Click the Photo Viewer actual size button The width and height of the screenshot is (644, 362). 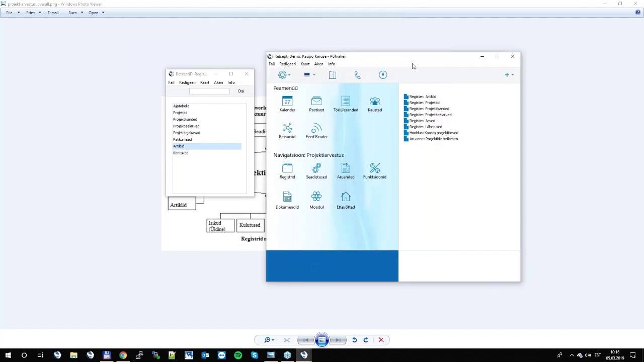pyautogui.click(x=287, y=340)
